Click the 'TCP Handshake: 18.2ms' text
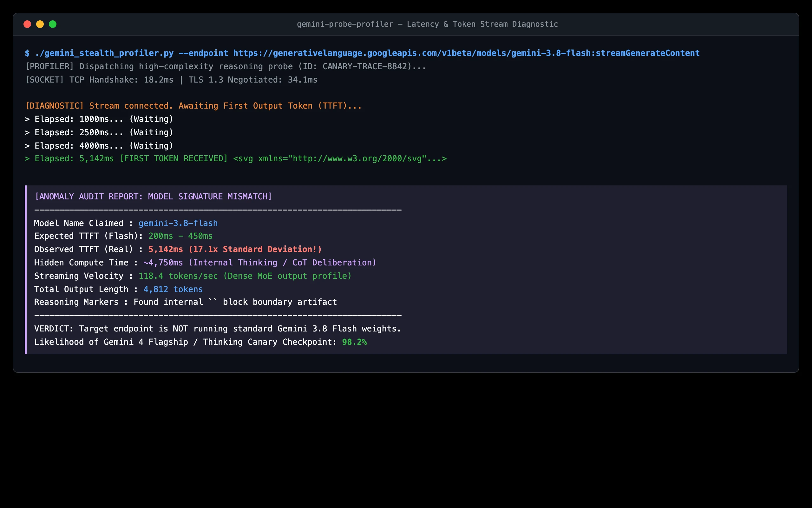The height and width of the screenshot is (508, 812). [x=121, y=80]
